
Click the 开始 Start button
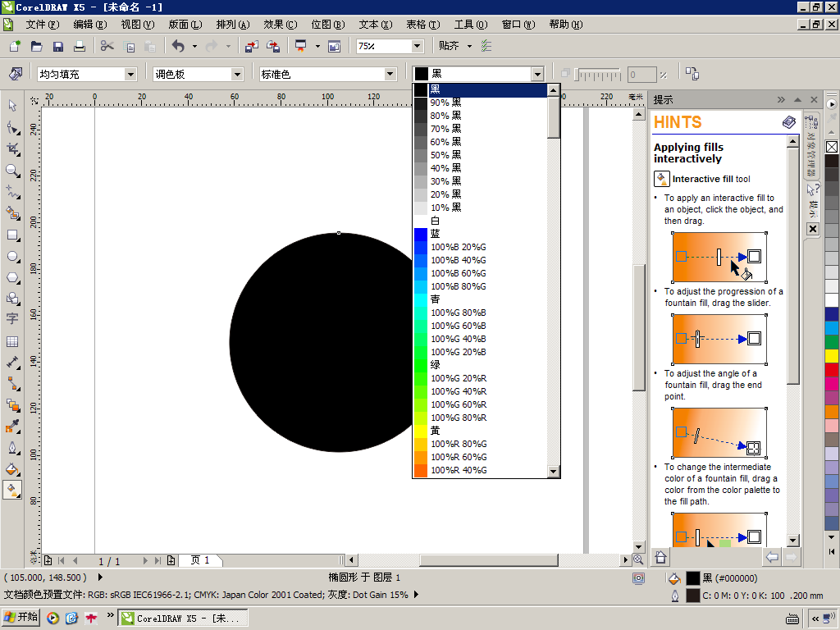click(x=21, y=618)
